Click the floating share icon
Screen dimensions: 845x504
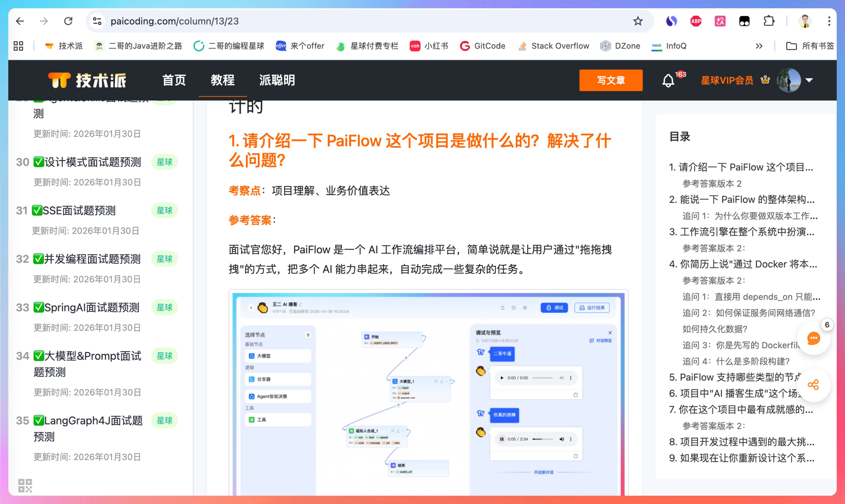point(813,385)
